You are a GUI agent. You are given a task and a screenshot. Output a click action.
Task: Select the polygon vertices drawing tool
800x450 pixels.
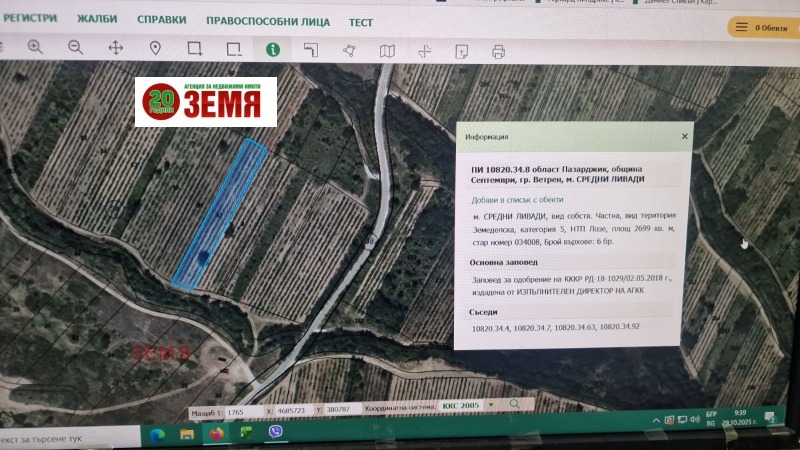349,51
